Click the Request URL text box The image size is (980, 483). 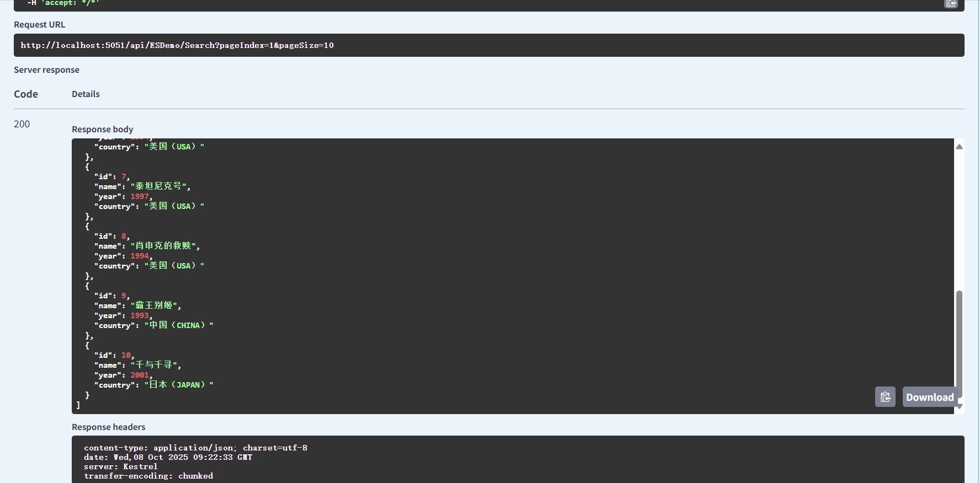click(x=489, y=45)
